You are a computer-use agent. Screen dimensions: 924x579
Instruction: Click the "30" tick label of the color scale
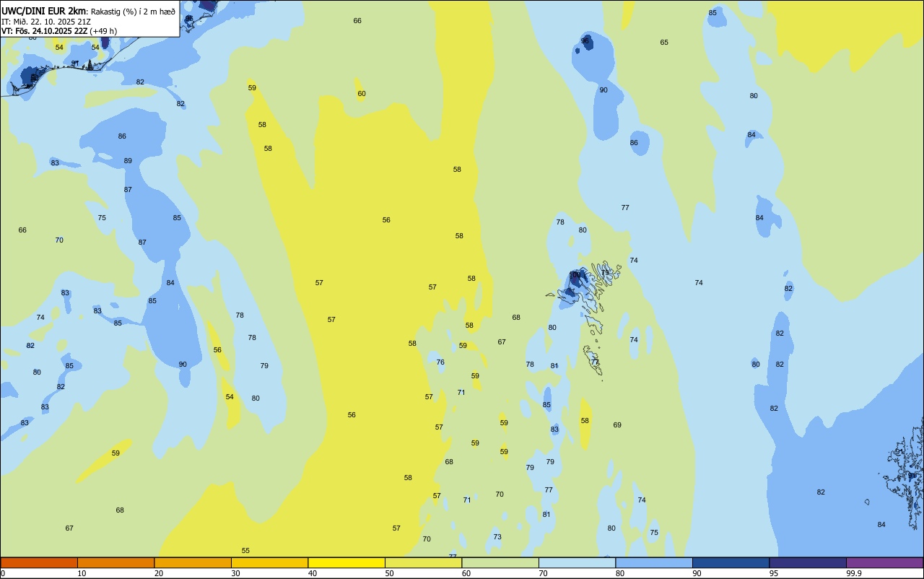[235, 573]
